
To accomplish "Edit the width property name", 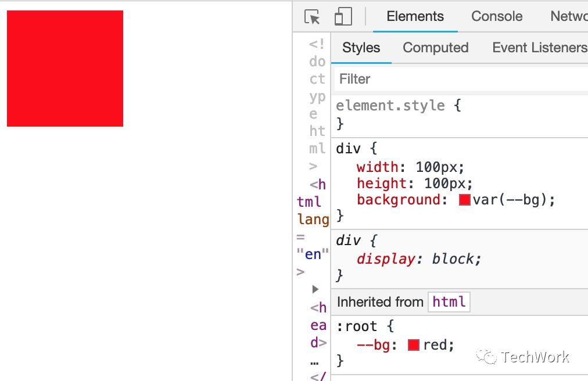I will click(378, 167).
